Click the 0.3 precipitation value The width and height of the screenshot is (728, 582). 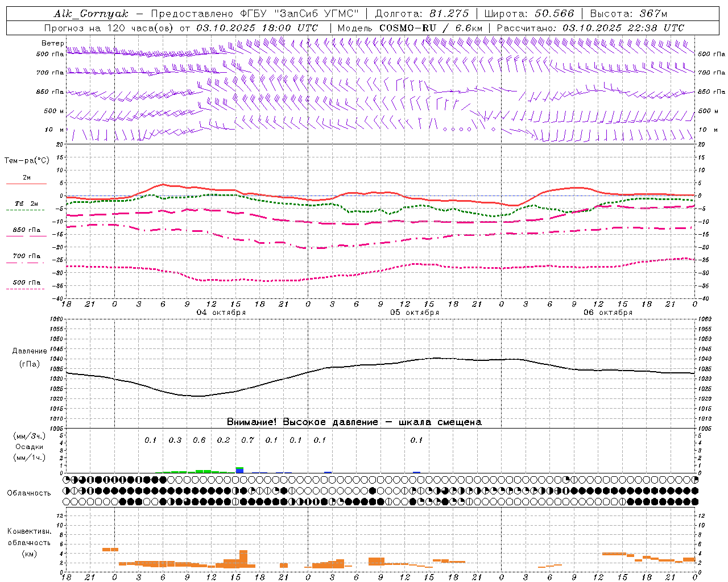click(x=175, y=440)
